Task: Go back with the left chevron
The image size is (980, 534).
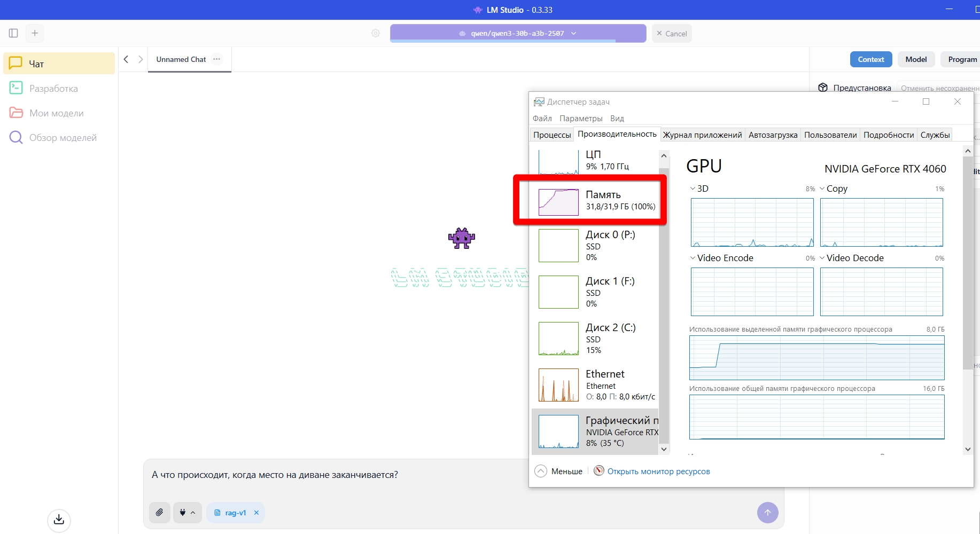Action: (x=126, y=59)
